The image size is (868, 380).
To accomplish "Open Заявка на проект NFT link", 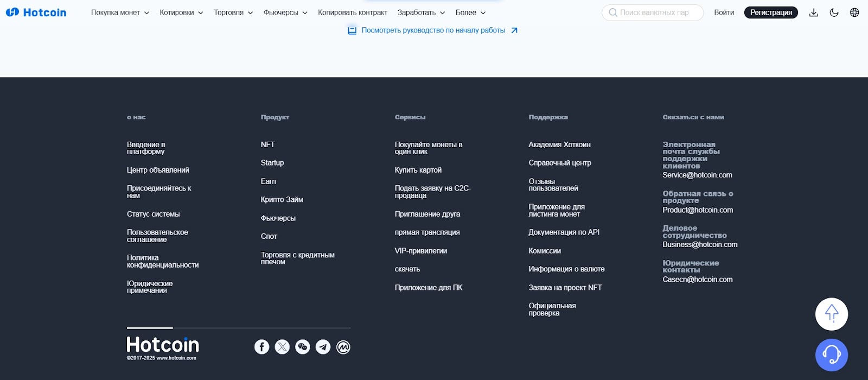I will [x=565, y=288].
